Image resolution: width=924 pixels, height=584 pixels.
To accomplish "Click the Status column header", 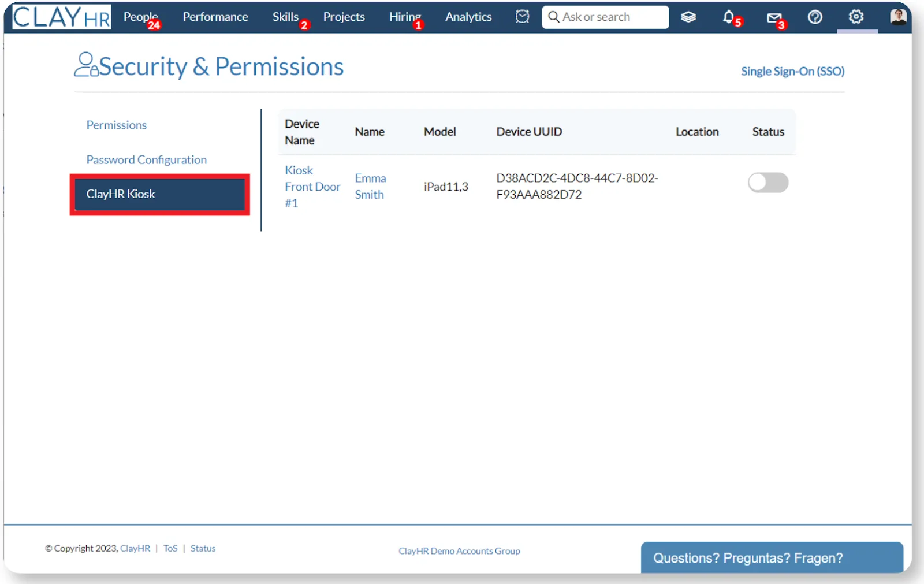I will [x=768, y=132].
